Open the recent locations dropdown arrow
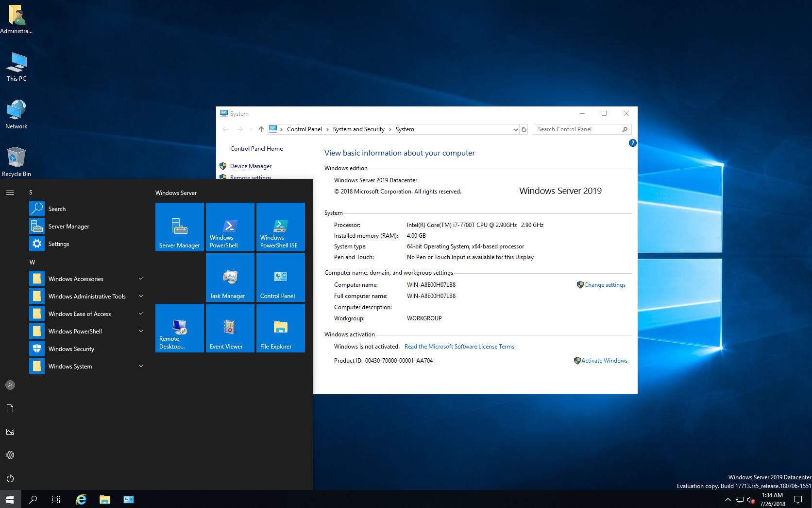Viewport: 812px width, 508px height. (251, 129)
